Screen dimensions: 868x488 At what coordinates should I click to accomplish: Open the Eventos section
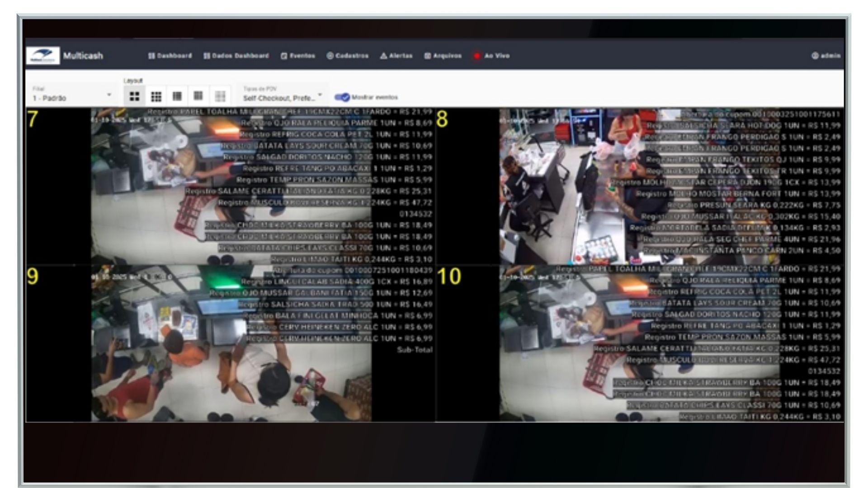pyautogui.click(x=298, y=56)
